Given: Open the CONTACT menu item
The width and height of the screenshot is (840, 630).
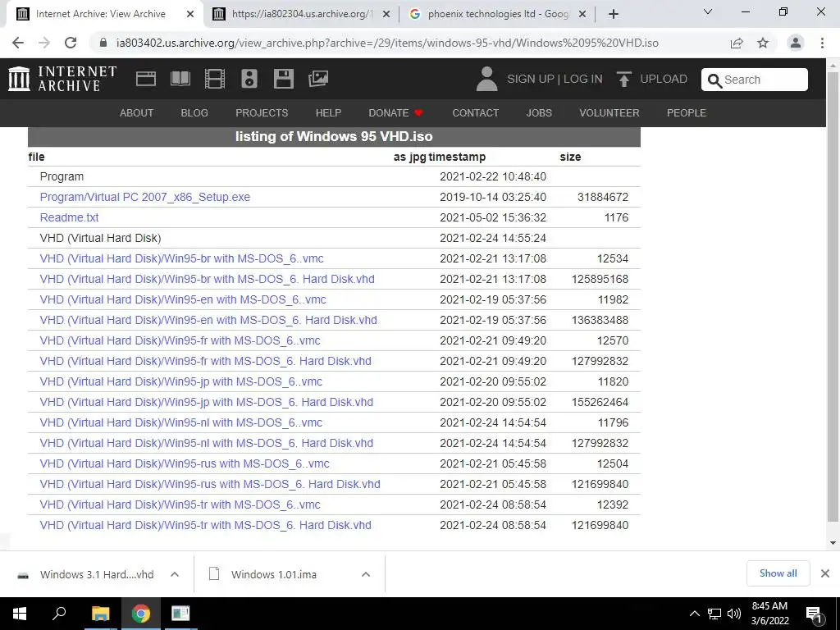Looking at the screenshot, I should [475, 113].
